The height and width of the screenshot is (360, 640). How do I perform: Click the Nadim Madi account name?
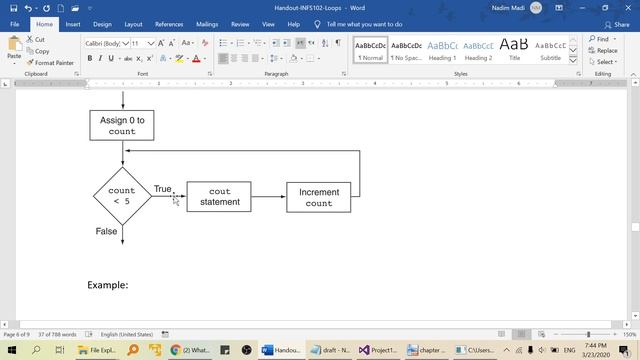click(508, 8)
